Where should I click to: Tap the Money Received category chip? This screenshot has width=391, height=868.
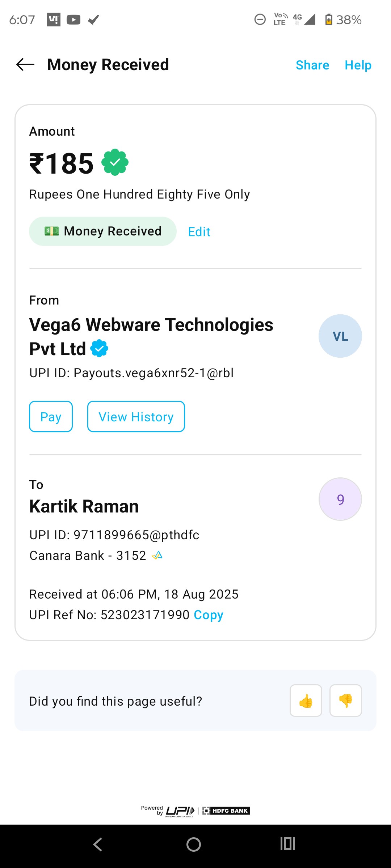(x=103, y=231)
